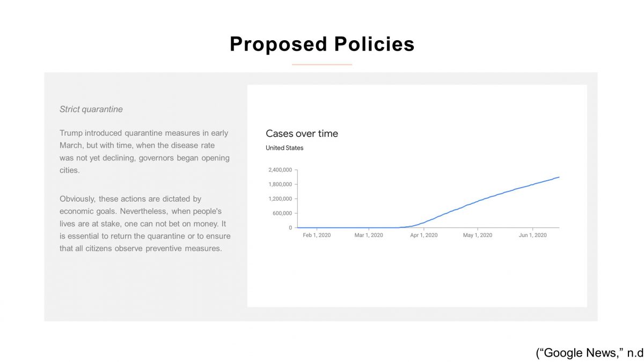
Task: Click the 1,800,000 y-axis label
Action: 279,184
